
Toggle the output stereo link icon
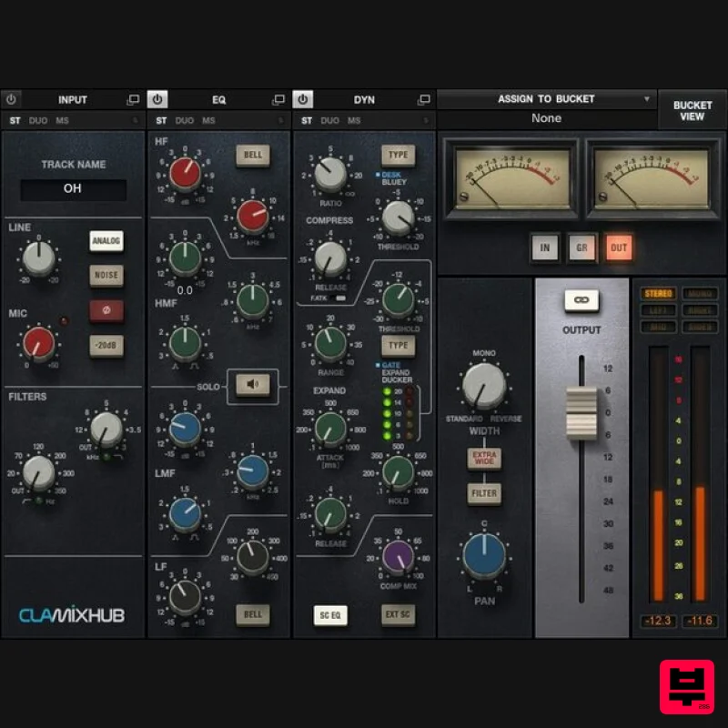coord(581,300)
